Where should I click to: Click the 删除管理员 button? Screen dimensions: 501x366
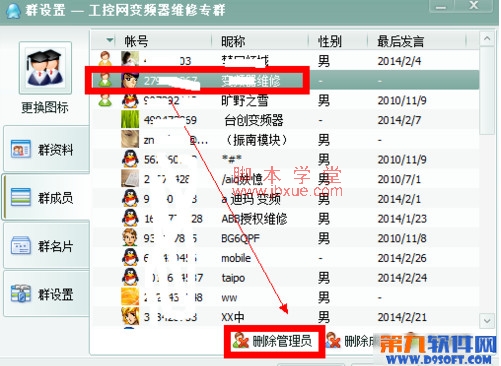[273, 341]
